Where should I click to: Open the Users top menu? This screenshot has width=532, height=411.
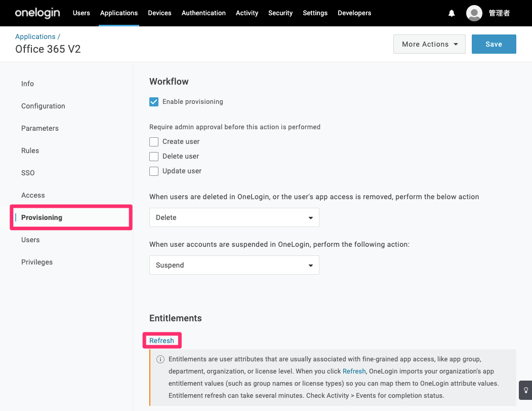pyautogui.click(x=81, y=13)
